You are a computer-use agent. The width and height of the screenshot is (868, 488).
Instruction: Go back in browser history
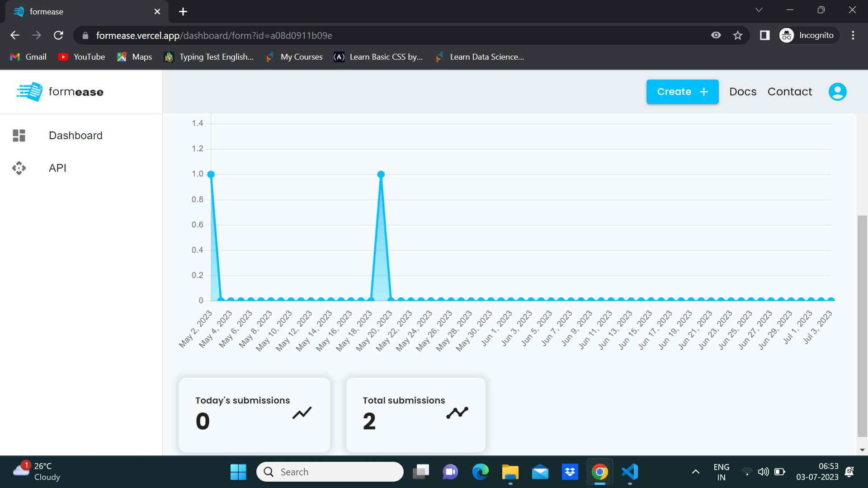point(15,35)
